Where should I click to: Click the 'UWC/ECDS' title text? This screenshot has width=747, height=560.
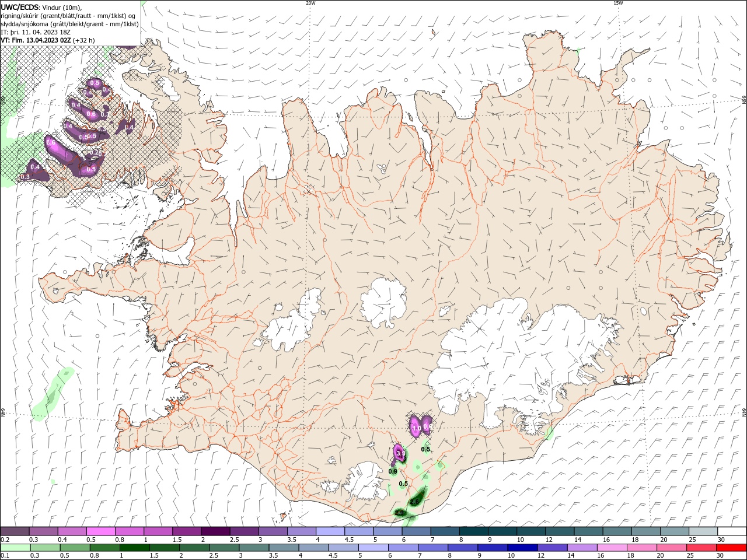pos(20,7)
